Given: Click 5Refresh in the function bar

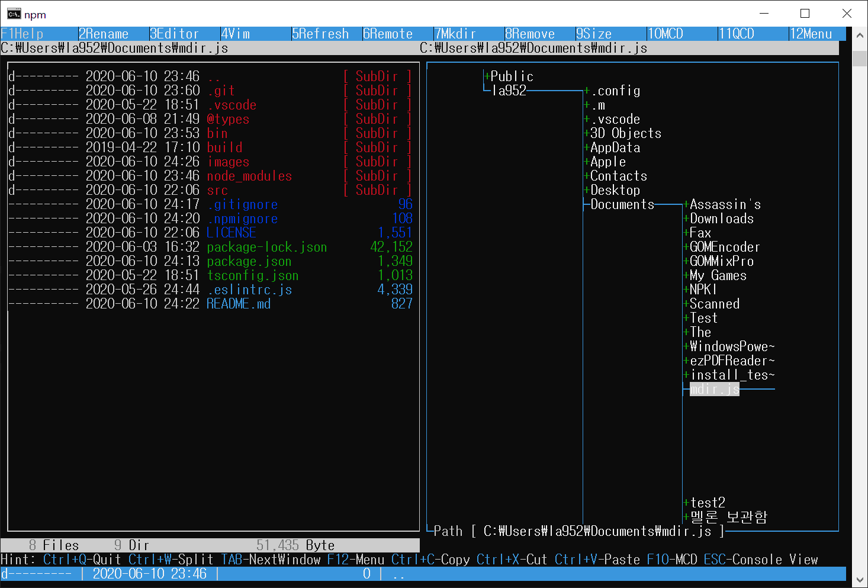Looking at the screenshot, I should (x=320, y=34).
